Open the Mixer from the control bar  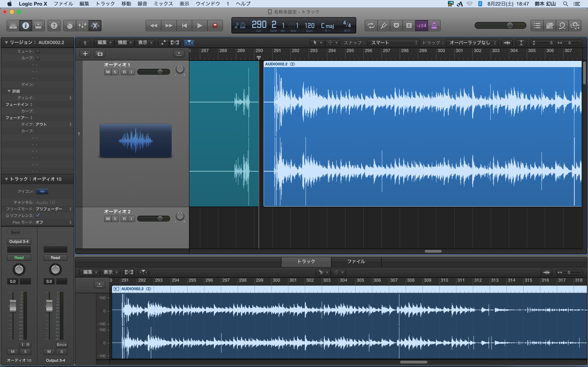82,26
